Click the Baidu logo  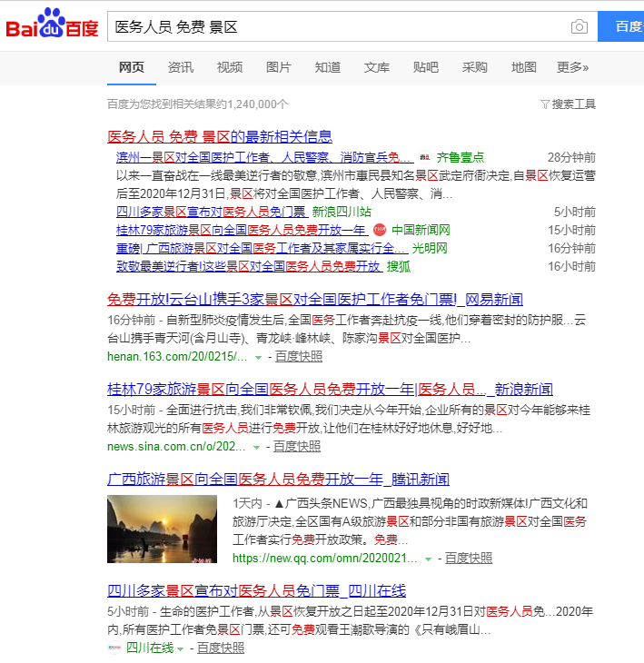(52, 25)
